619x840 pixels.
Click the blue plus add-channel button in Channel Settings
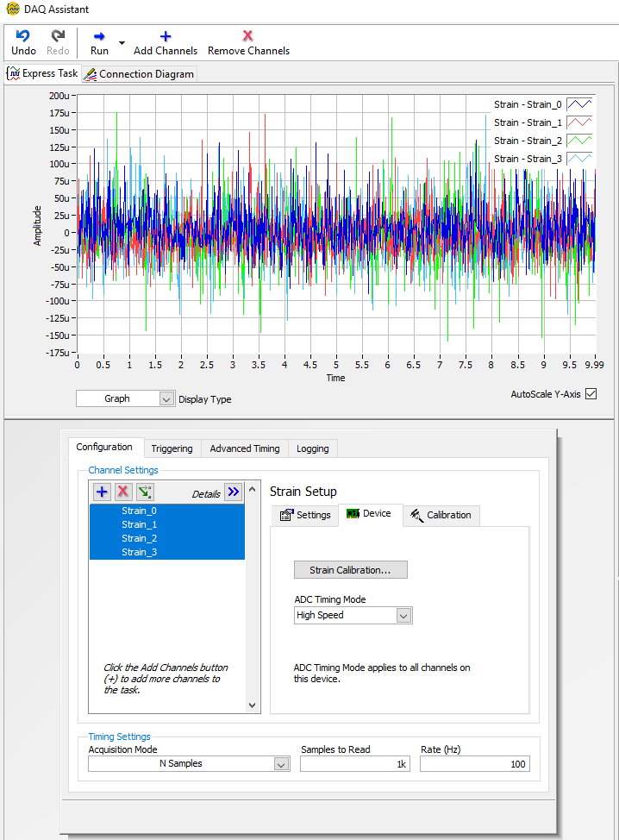[102, 492]
